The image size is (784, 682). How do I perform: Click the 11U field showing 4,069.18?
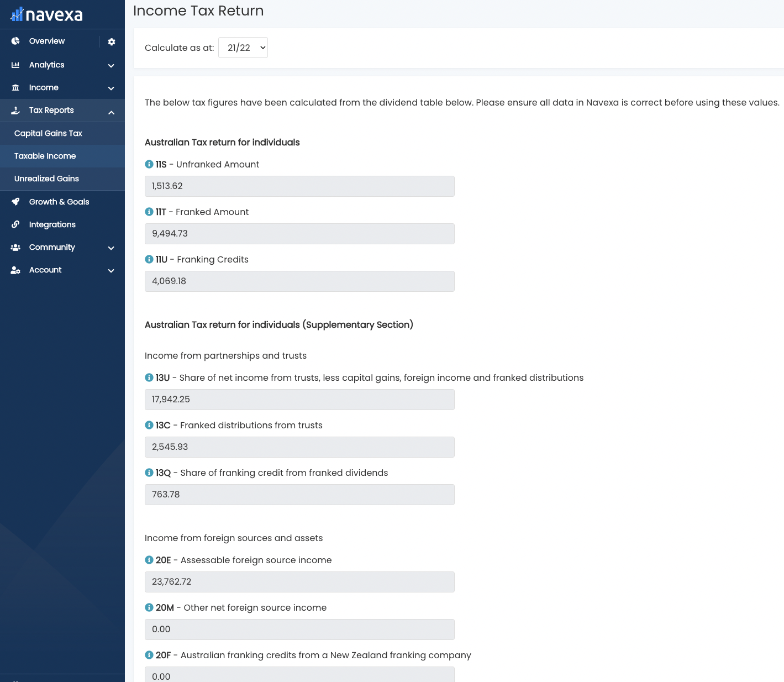click(299, 281)
